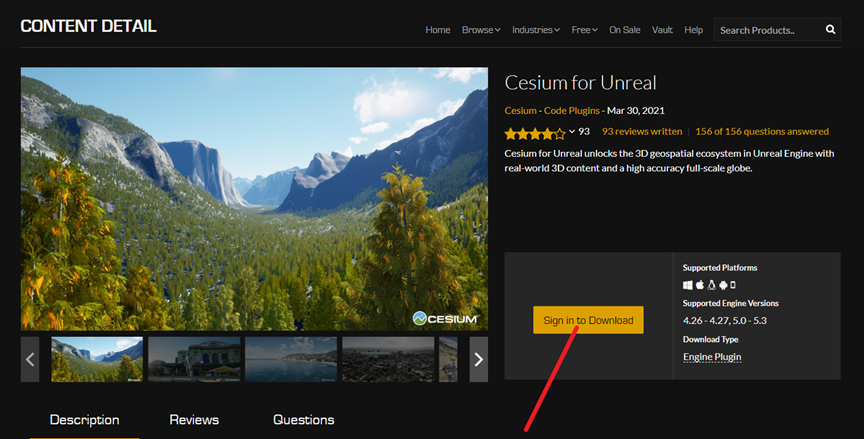Click the Supported Platforms label
The width and height of the screenshot is (864, 439).
(x=720, y=268)
